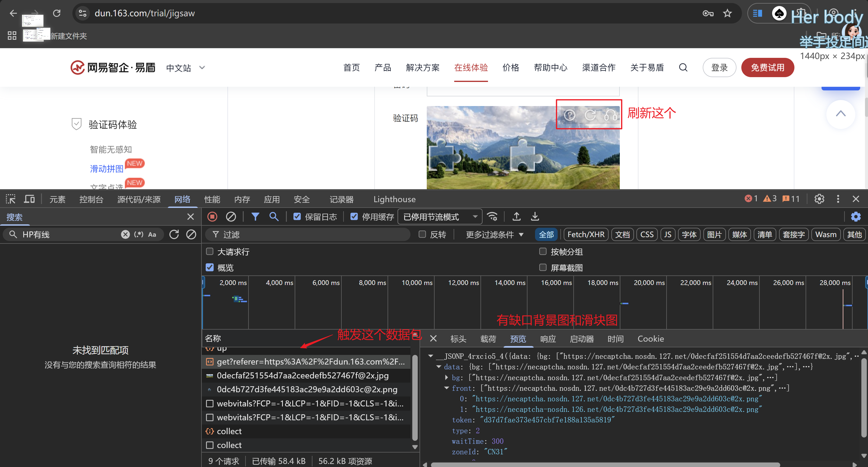Open the 标头 request detail tab

click(x=458, y=339)
